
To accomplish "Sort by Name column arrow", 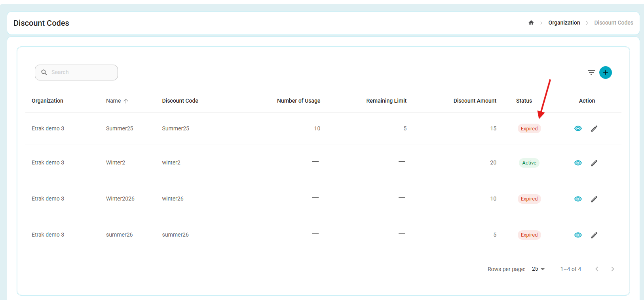I will point(126,101).
